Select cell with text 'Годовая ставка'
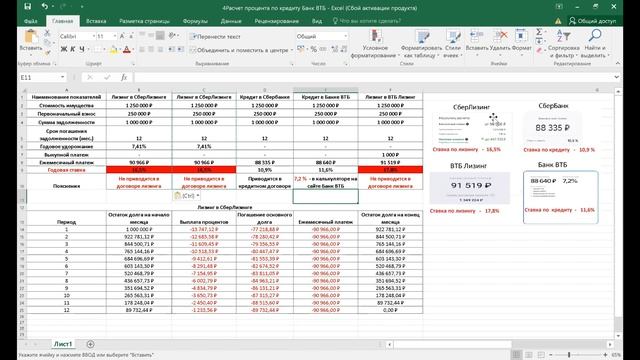This screenshot has width=640, height=360. [x=67, y=170]
